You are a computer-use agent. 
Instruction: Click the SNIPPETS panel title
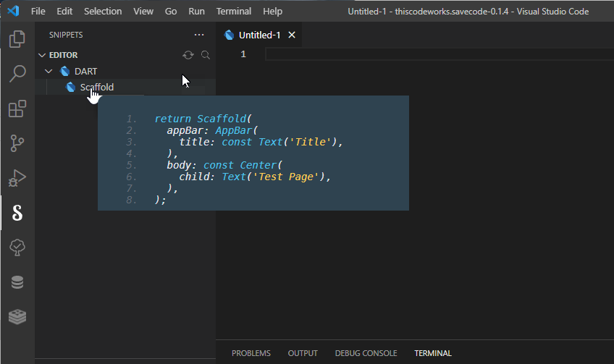click(x=66, y=35)
